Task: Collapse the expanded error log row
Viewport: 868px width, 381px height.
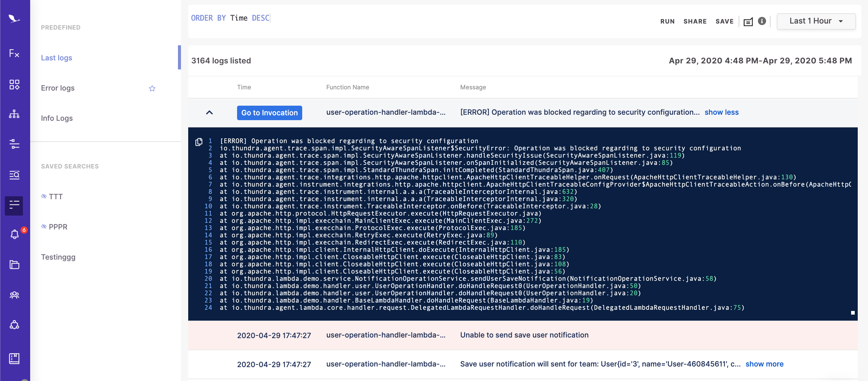Action: [209, 113]
